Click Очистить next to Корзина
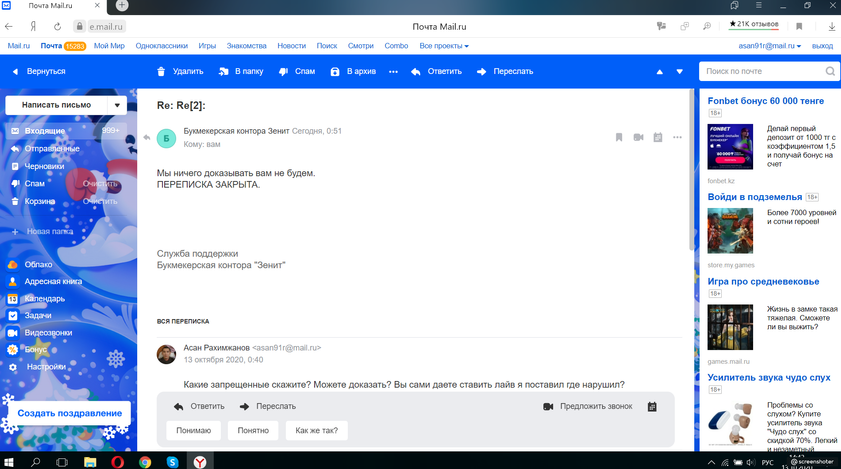Screen dimensions: 841x469 point(100,201)
